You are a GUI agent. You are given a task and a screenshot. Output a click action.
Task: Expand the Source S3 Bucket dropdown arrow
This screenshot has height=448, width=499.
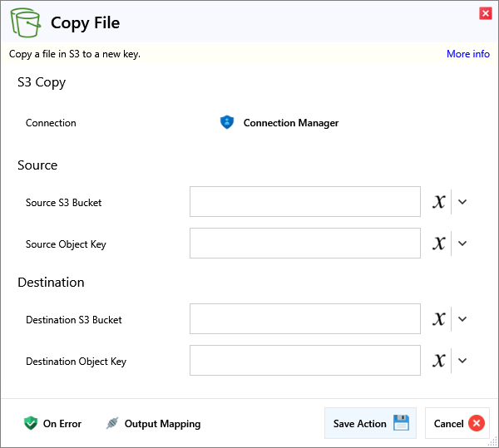pos(463,202)
